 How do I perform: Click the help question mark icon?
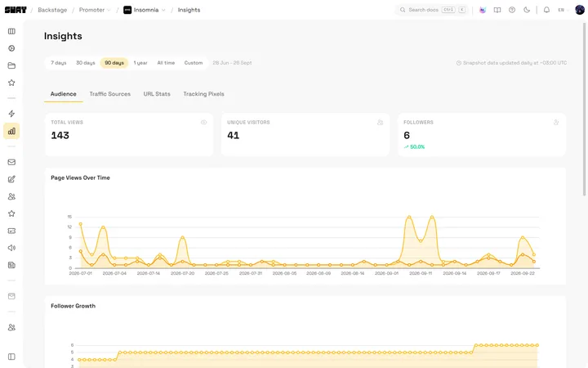[x=512, y=10]
